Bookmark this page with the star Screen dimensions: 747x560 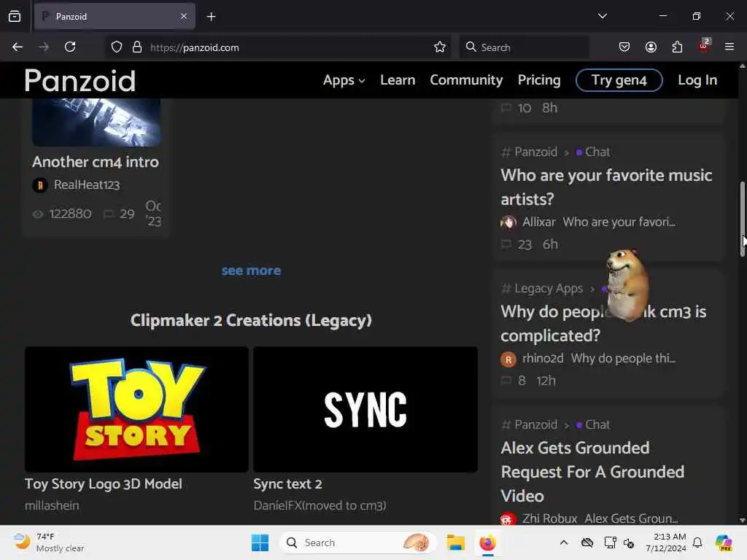pos(440,47)
